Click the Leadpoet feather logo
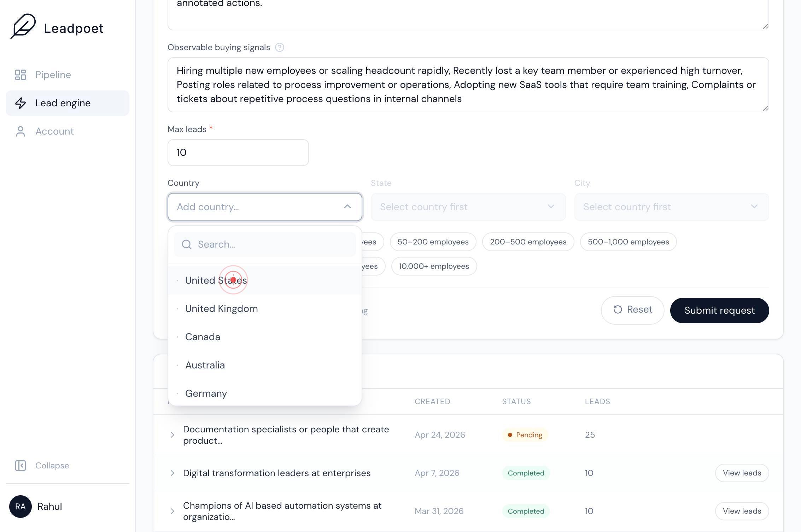This screenshot has width=801, height=532. coord(23,26)
